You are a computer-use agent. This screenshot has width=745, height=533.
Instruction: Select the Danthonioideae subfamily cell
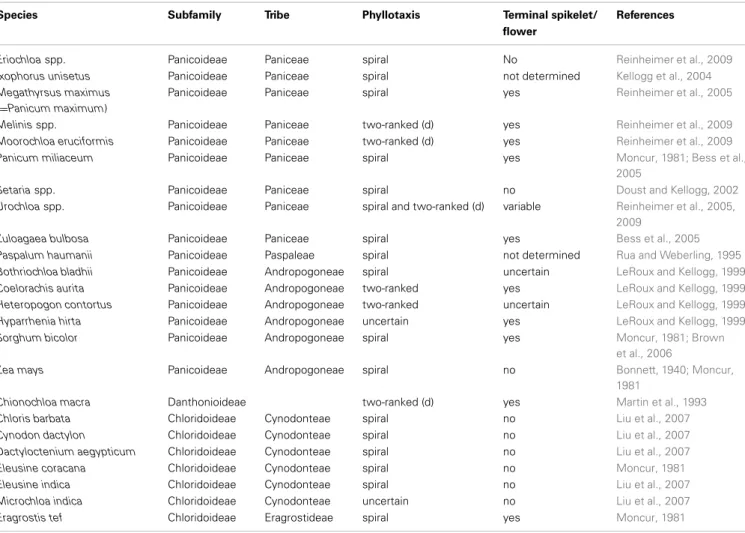[207, 402]
